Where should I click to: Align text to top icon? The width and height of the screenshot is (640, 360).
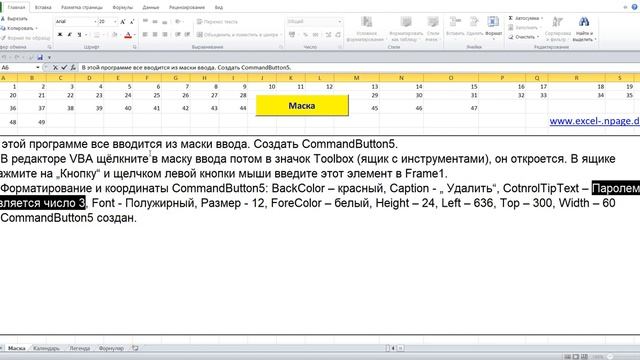[x=145, y=22]
